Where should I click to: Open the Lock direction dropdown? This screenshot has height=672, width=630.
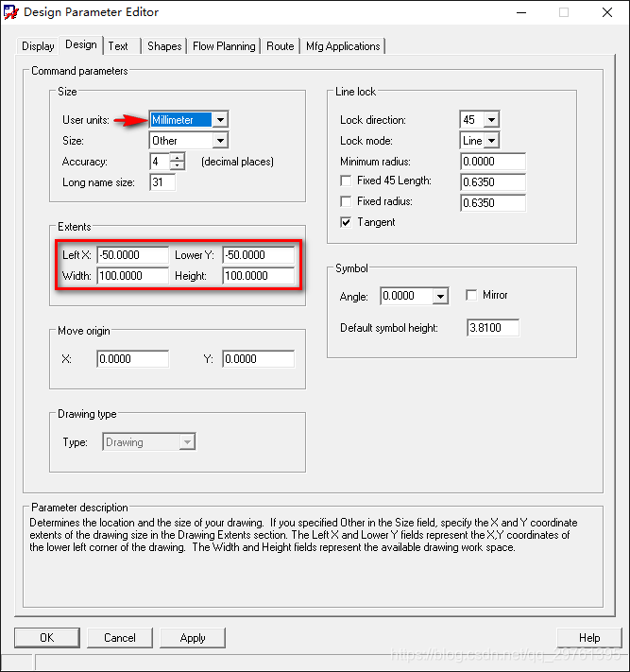tap(491, 120)
